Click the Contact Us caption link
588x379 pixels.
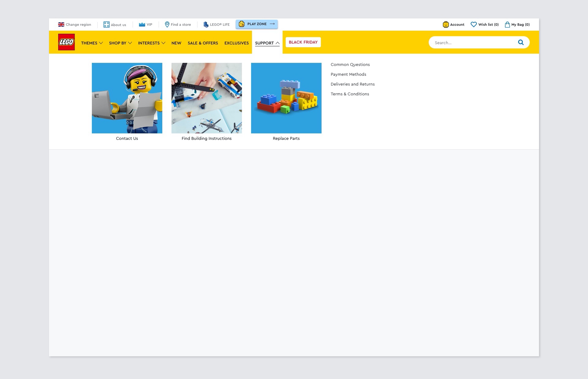[127, 138]
